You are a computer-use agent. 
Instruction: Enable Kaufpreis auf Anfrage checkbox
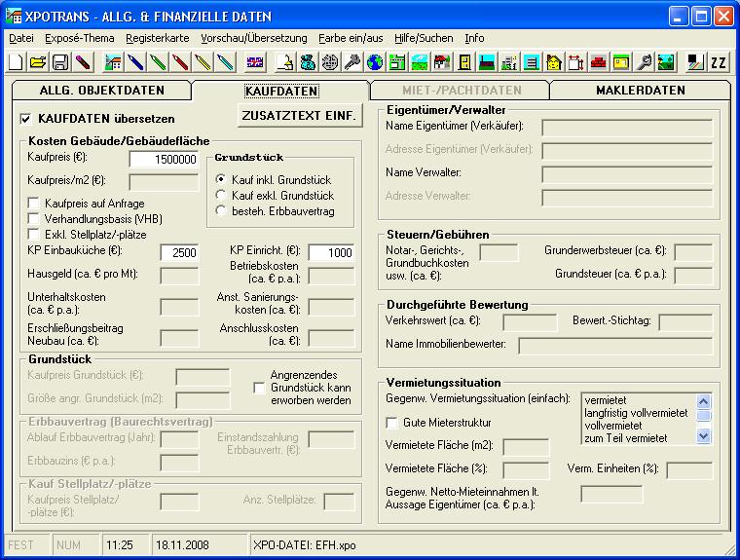tap(34, 204)
